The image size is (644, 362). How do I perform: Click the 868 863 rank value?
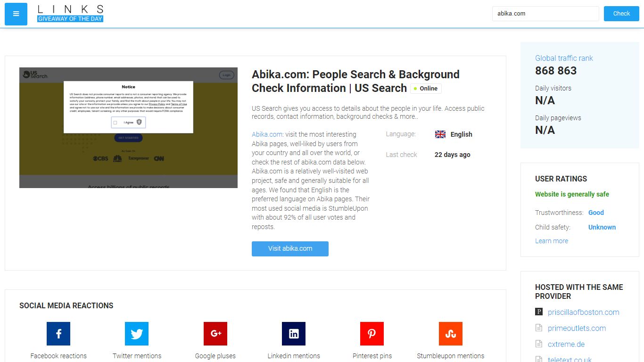click(556, 71)
